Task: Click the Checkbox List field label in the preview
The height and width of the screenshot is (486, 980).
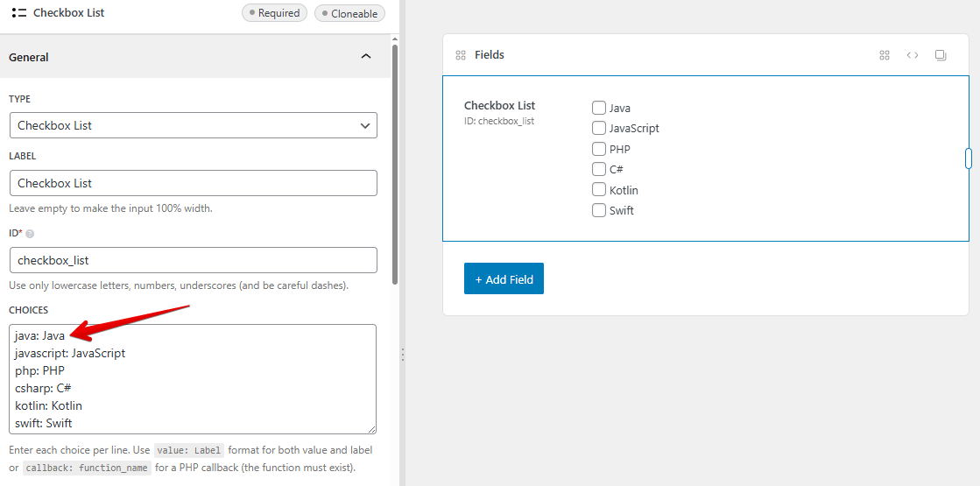Action: 499,106
